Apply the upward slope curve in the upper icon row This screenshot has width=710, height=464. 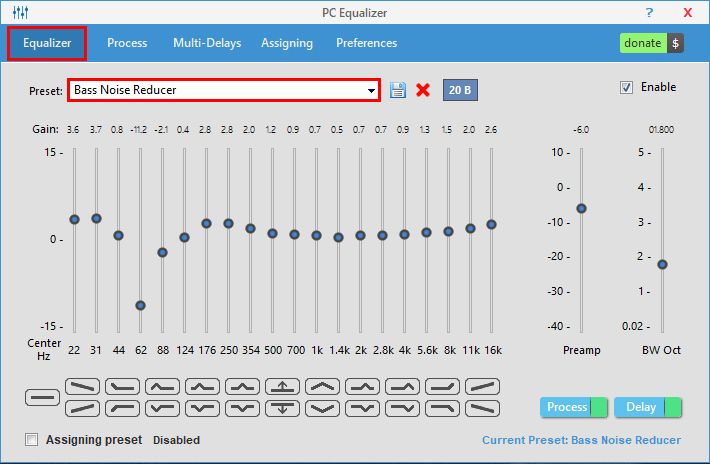482,387
